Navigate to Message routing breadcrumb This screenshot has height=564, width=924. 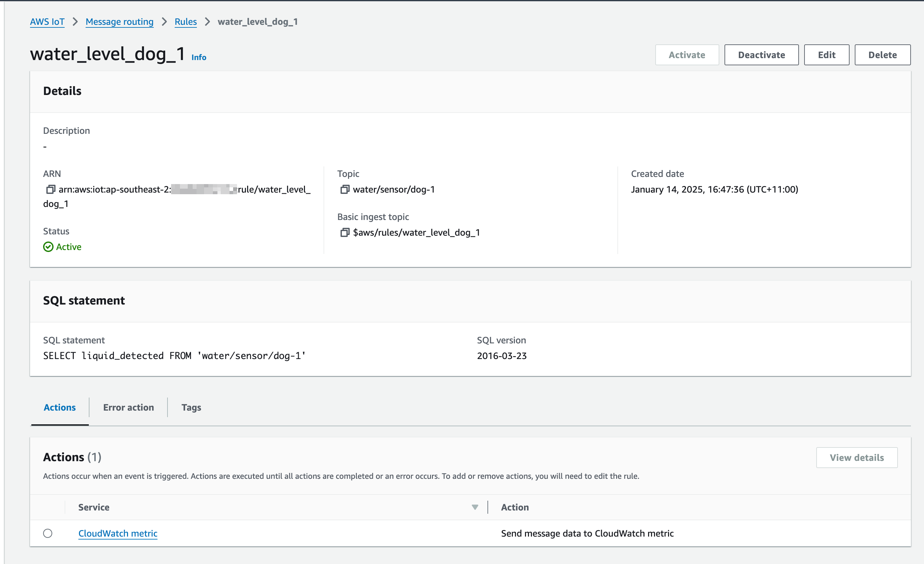119,22
